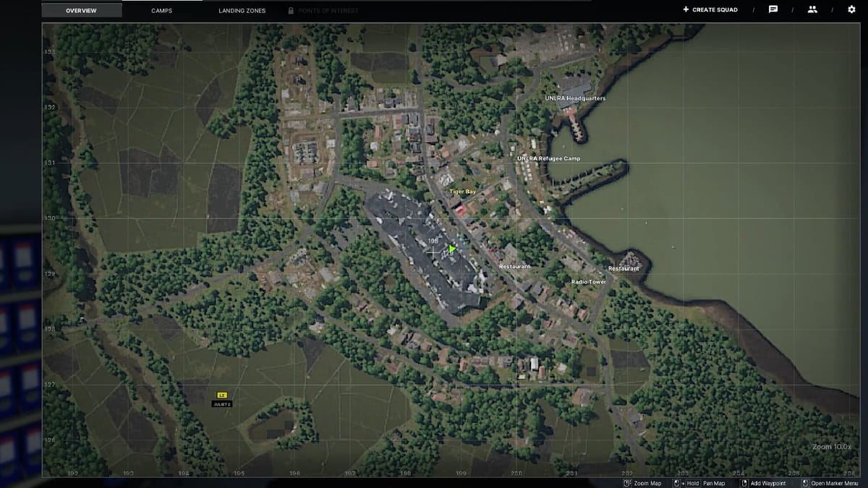Click the UNLRA Refugee Camp label

click(550, 158)
